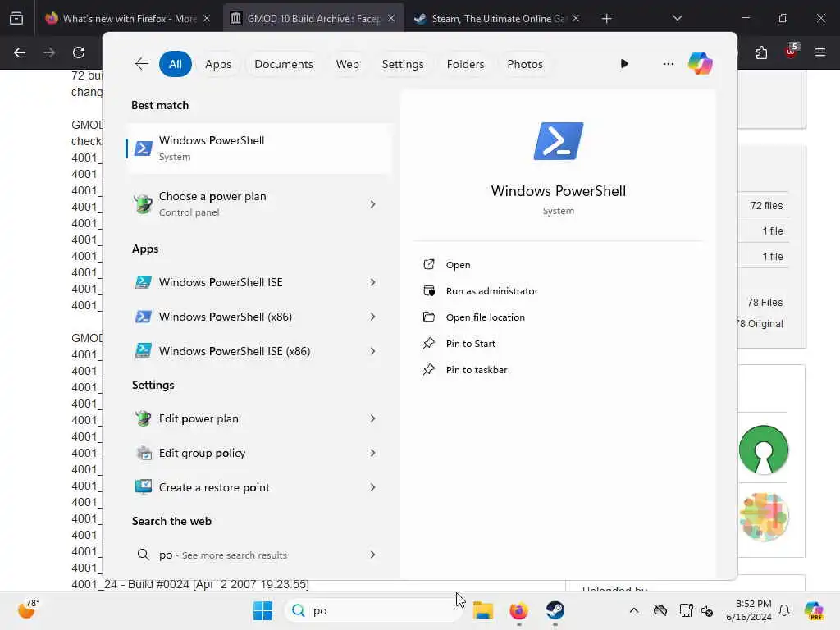Click Open action for PowerShell
840x630 pixels.
tap(458, 265)
